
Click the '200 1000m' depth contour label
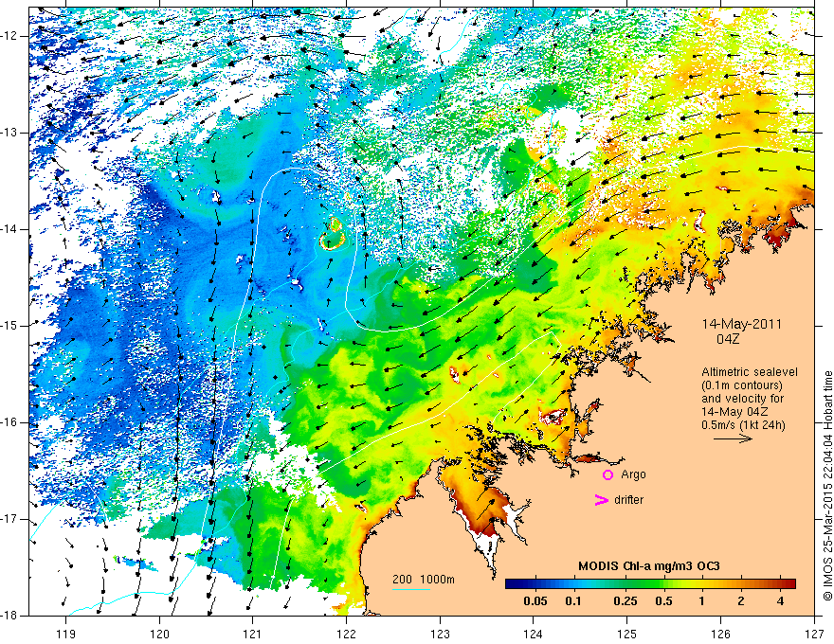424,580
